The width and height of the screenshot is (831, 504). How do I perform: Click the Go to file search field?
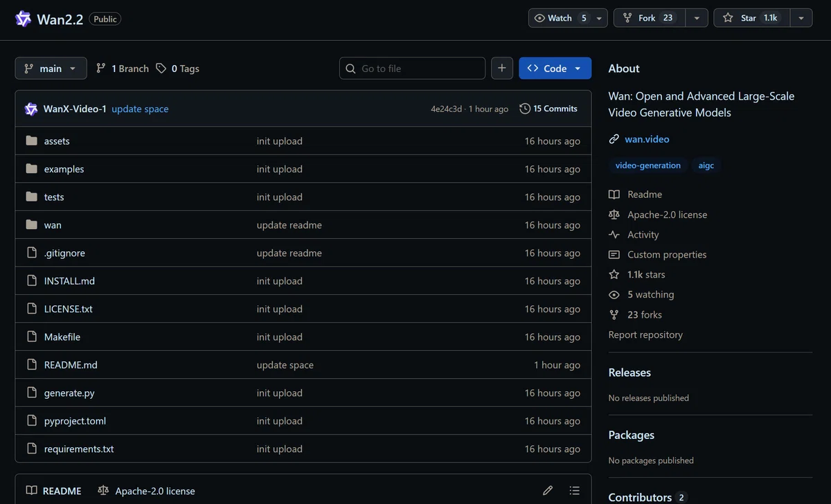click(x=412, y=69)
